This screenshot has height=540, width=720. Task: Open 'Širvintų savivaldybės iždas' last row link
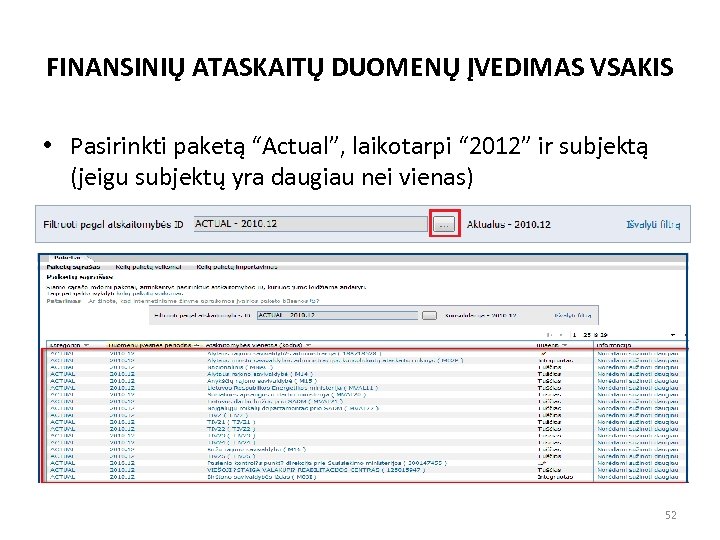pos(262,477)
